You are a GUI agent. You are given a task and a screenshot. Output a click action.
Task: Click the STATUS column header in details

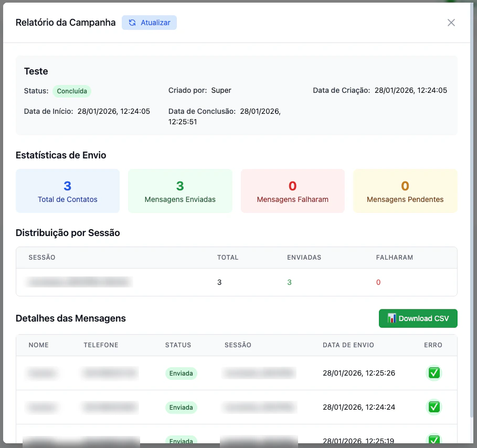(178, 345)
